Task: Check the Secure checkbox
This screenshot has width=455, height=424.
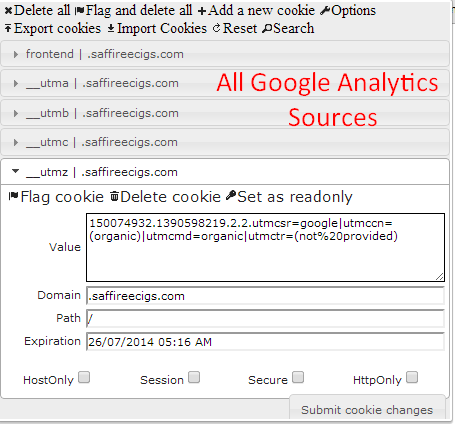Action: (x=298, y=378)
